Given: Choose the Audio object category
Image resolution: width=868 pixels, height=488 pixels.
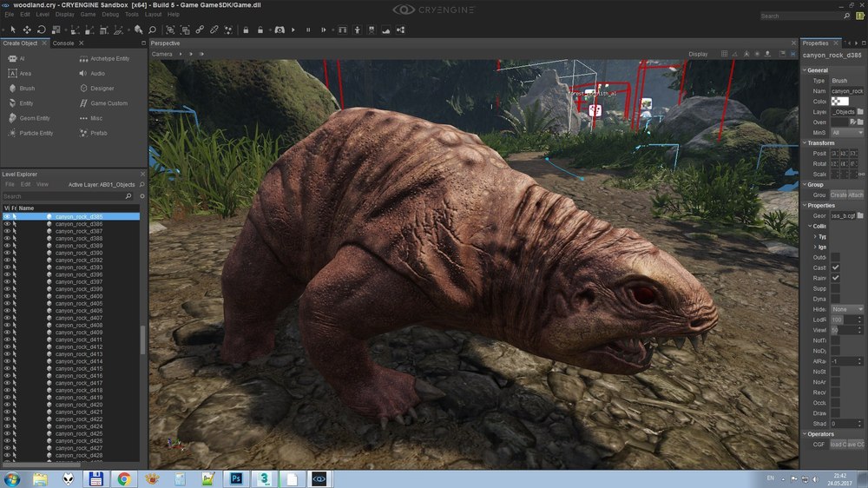Looking at the screenshot, I should click(92, 73).
